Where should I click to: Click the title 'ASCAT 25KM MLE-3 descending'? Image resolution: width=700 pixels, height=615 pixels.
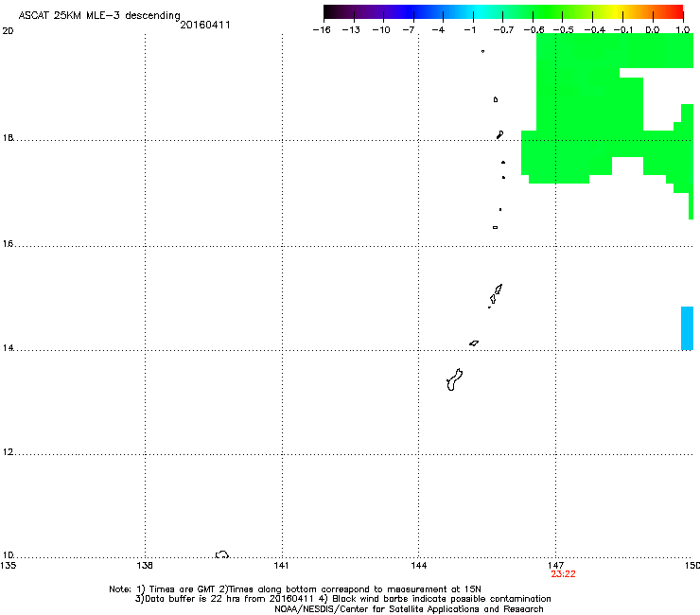99,15
